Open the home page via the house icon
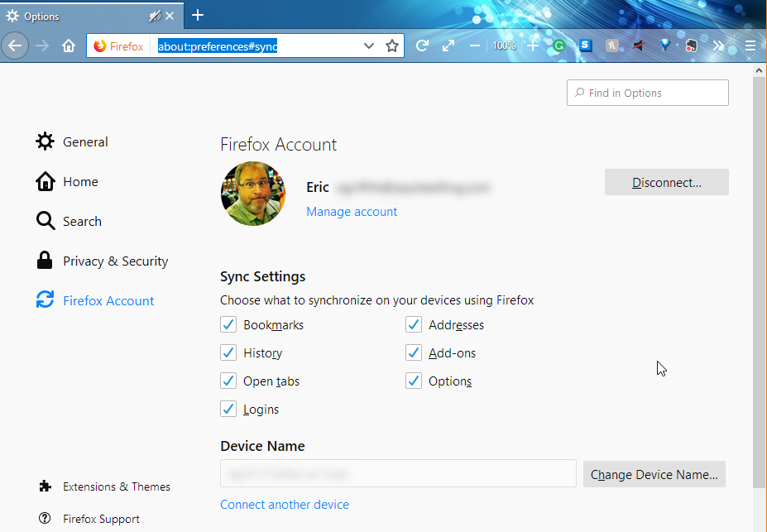Screen dimensions: 767x532 coord(69,46)
